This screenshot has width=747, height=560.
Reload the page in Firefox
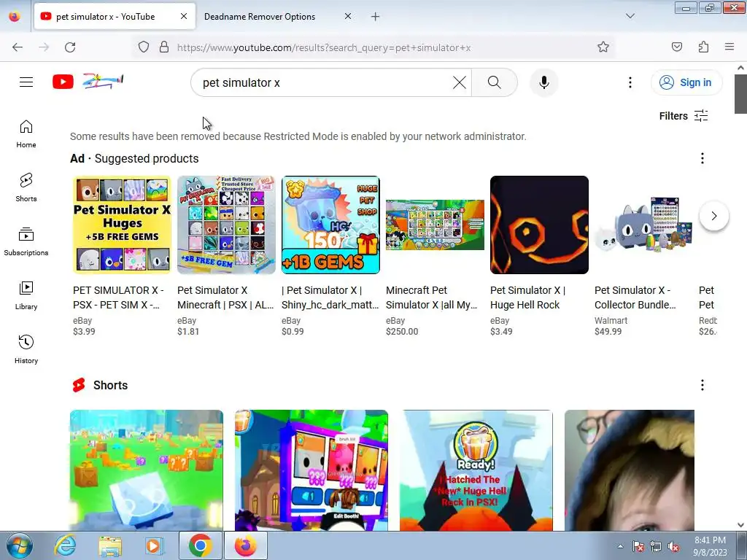[x=70, y=47]
